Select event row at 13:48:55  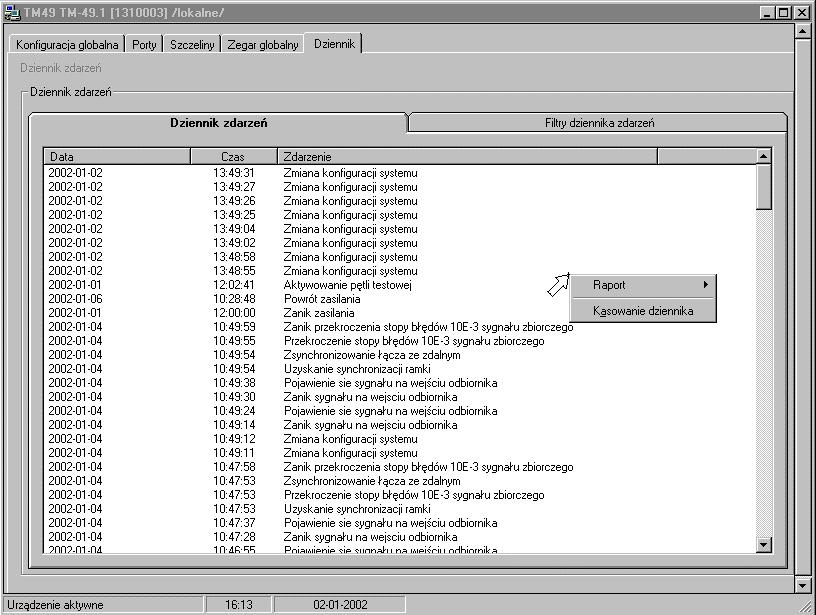pos(400,271)
